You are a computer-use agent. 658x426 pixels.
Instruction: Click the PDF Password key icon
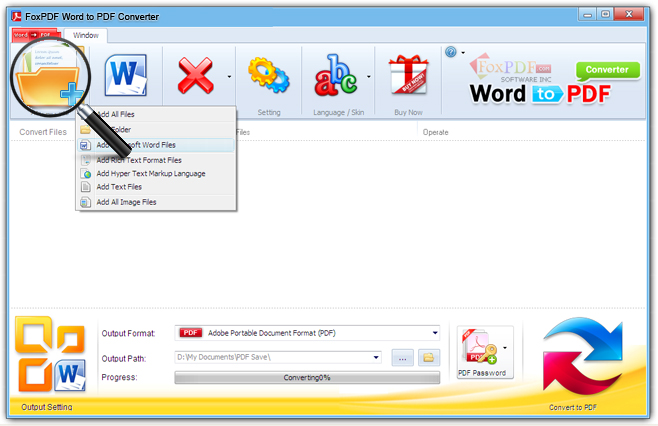(480, 347)
